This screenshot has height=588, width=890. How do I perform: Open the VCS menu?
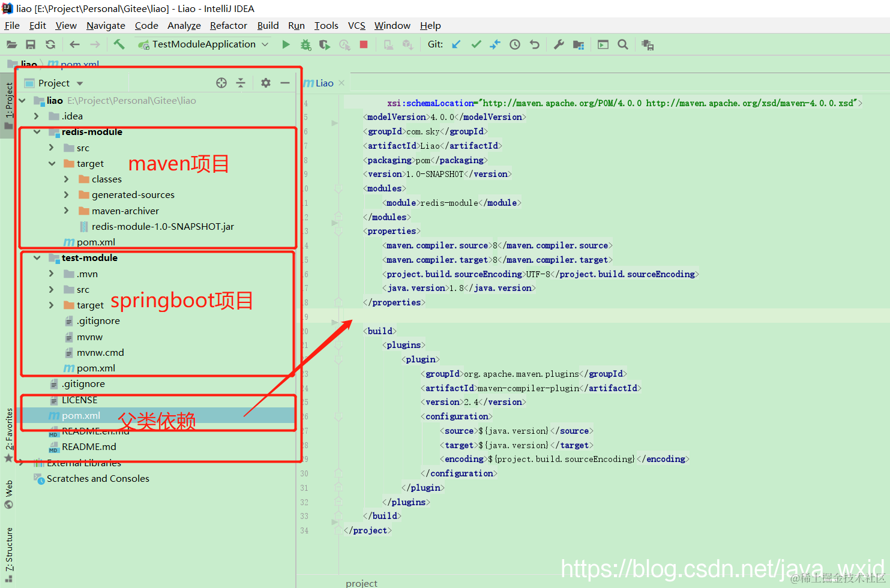point(356,25)
